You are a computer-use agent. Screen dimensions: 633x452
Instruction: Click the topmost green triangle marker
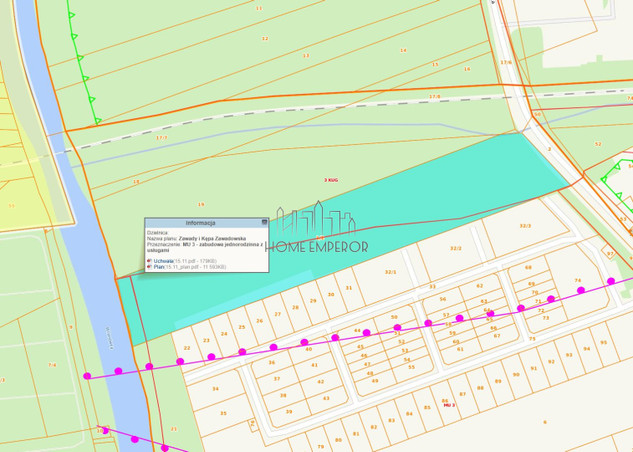pyautogui.click(x=71, y=14)
